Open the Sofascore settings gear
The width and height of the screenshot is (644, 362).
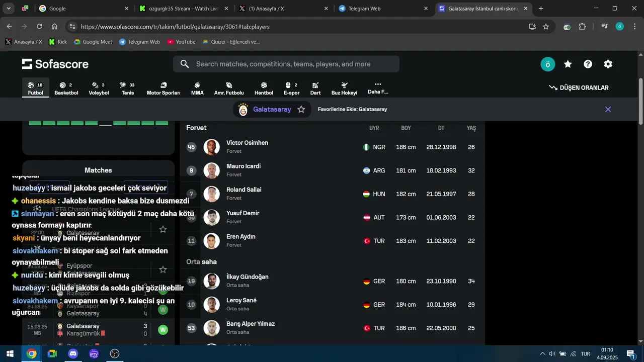pos(608,64)
